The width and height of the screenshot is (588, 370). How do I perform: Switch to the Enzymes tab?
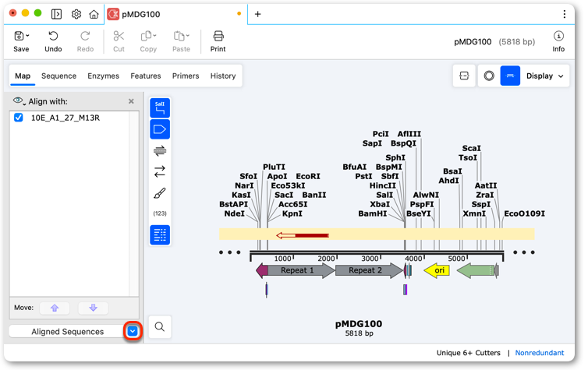click(x=103, y=76)
